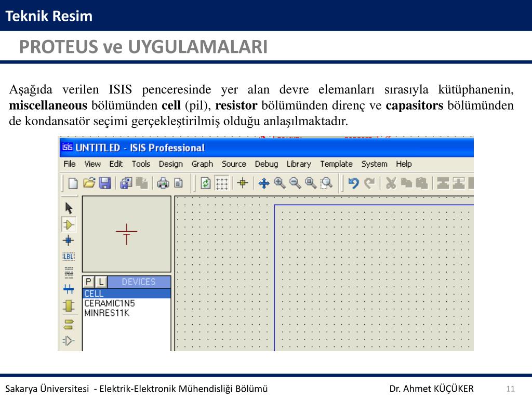Select the Junction dot mode tool

[x=69, y=240]
